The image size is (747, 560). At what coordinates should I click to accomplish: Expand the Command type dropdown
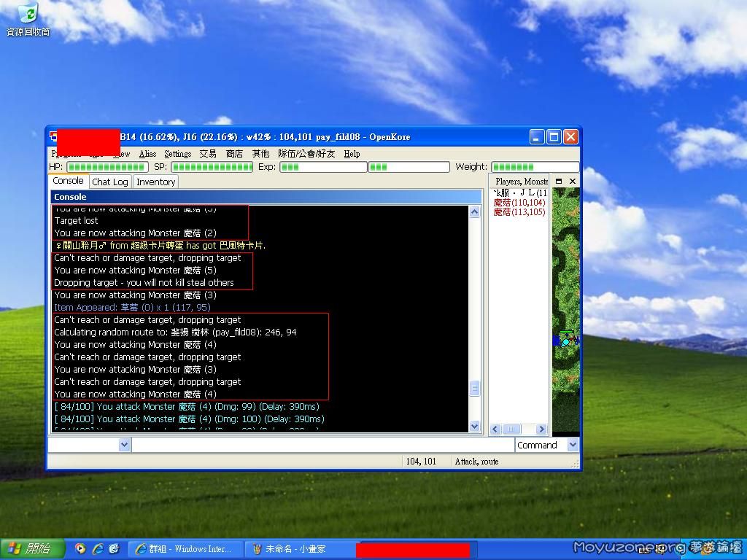pos(573,445)
